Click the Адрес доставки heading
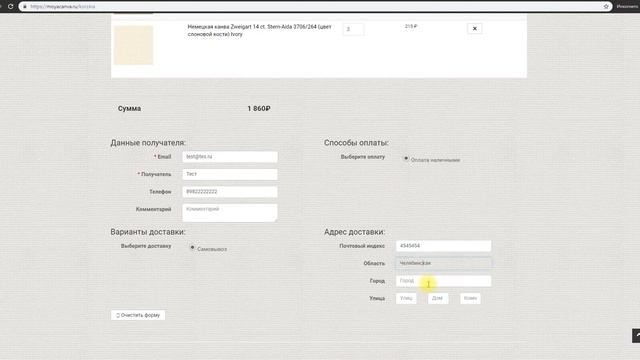 pos(354,232)
